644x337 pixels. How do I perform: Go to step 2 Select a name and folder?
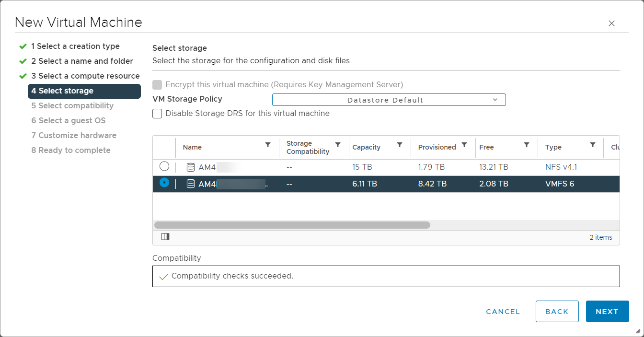pos(82,61)
